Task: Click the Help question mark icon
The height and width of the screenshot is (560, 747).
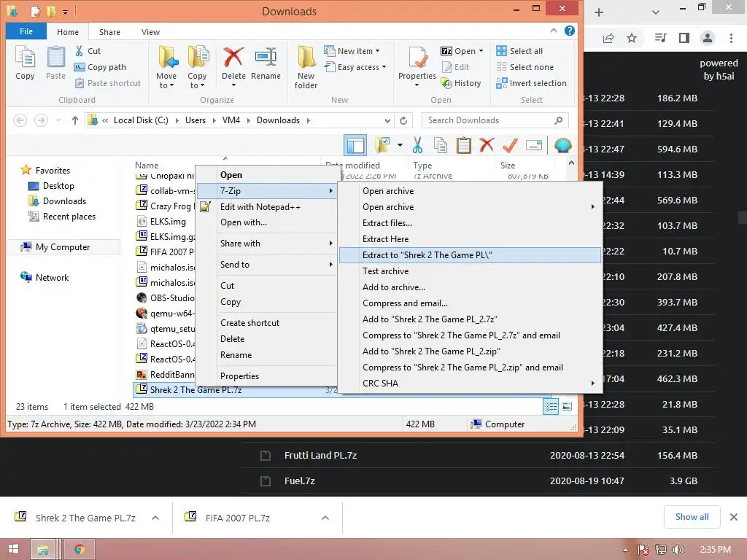Action: coord(569,31)
